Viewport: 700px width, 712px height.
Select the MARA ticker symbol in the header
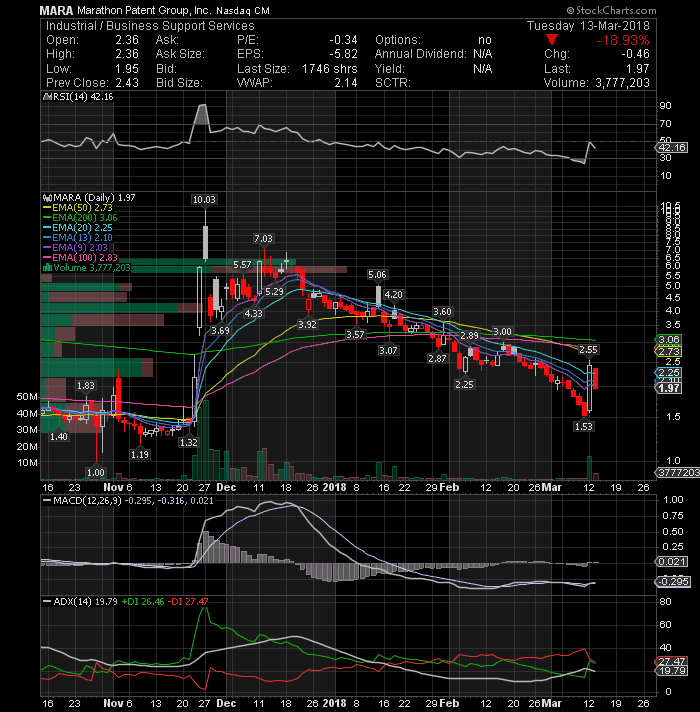(56, 10)
